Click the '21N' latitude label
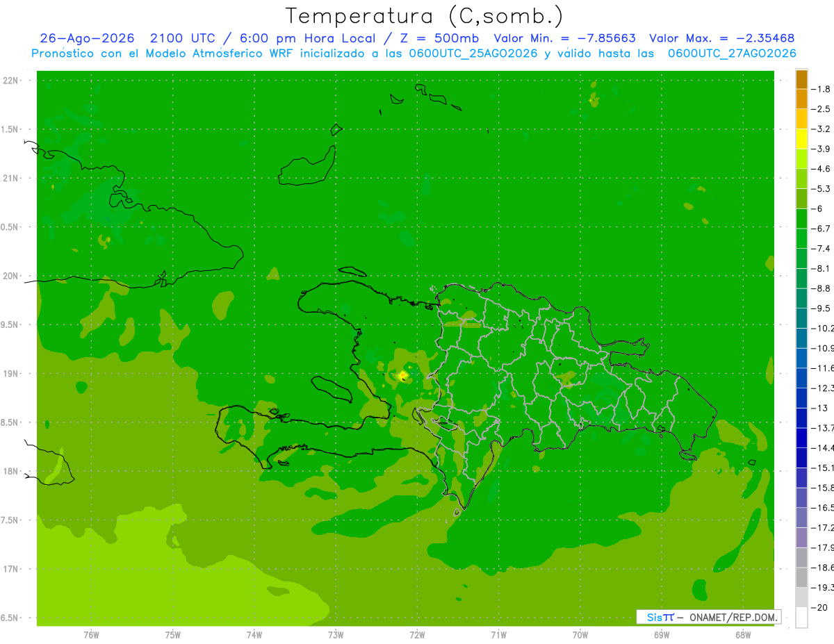The image size is (834, 644). pyautogui.click(x=10, y=178)
